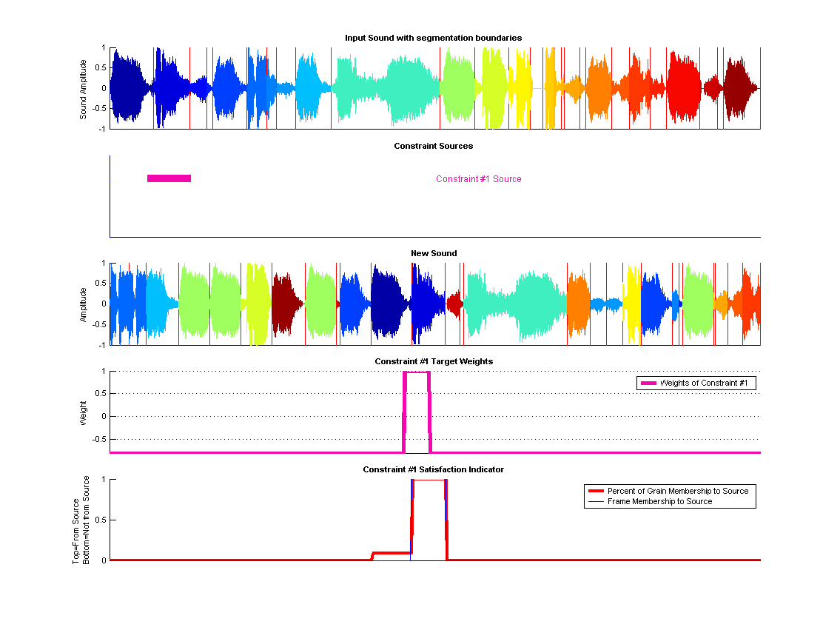Select the "Constraint #1 Source" text label
The height and width of the screenshot is (630, 840).
pos(478,179)
